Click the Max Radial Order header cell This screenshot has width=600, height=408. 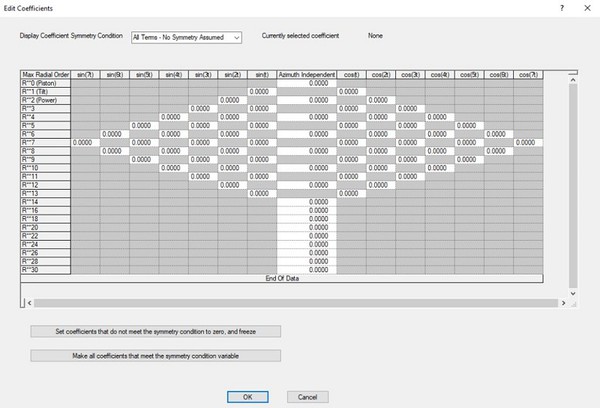click(x=45, y=75)
